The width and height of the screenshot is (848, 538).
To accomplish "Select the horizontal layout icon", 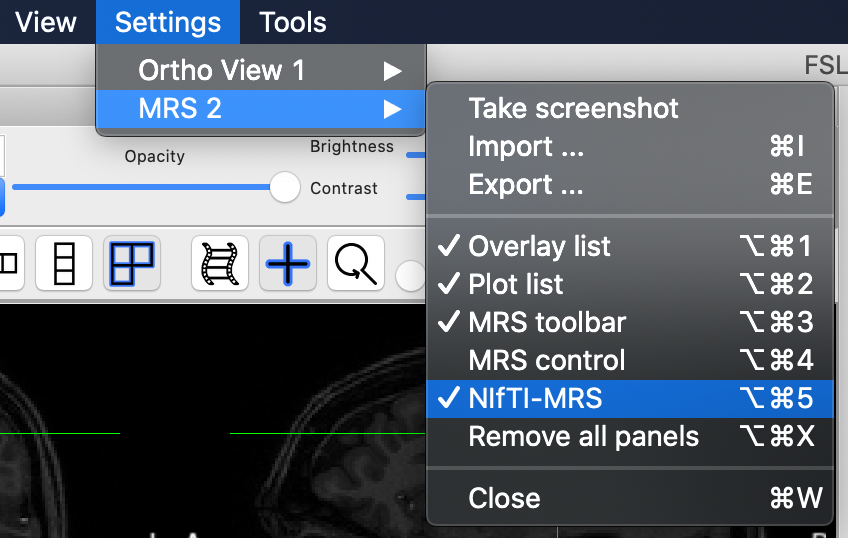I will click(8, 264).
